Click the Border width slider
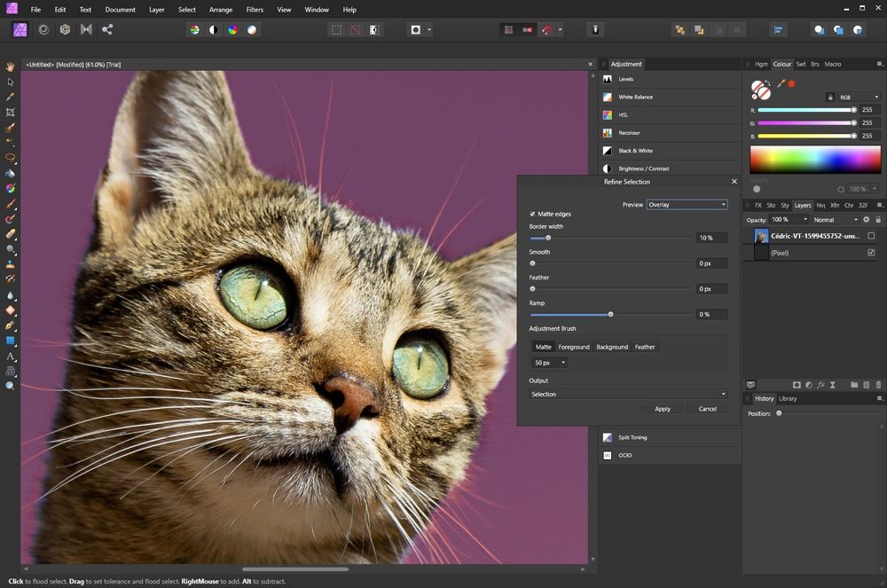 611,238
